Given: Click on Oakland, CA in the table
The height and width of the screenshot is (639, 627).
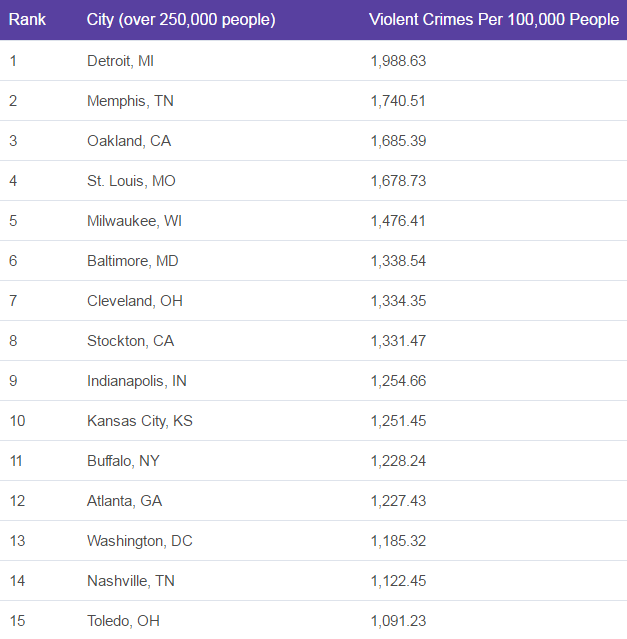Looking at the screenshot, I should [129, 141].
